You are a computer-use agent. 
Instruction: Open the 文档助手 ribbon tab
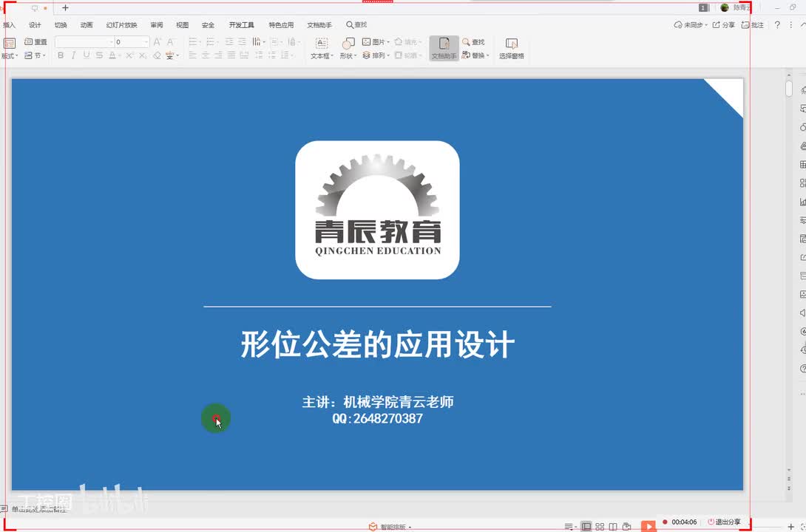(319, 25)
